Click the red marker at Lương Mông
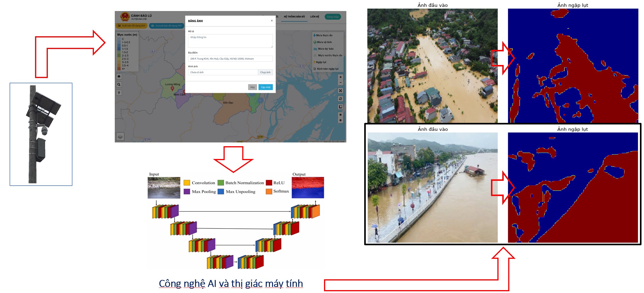Screen dimensions: 644x293 tap(172, 88)
